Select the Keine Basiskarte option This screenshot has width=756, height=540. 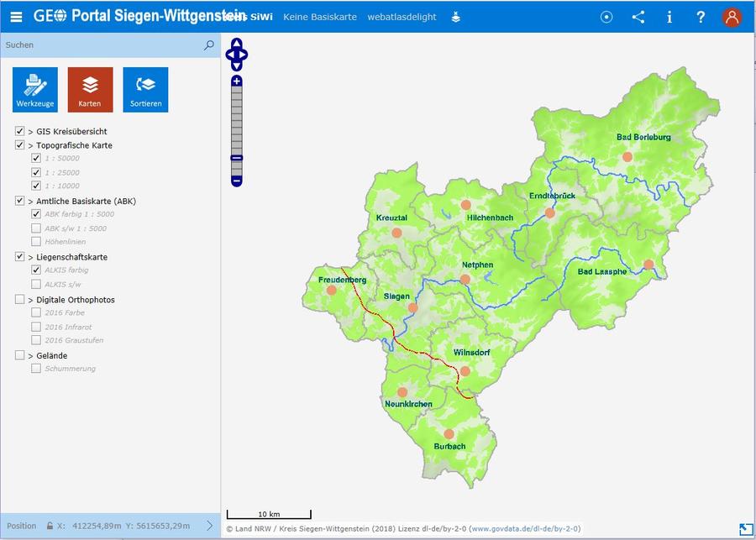(x=319, y=17)
